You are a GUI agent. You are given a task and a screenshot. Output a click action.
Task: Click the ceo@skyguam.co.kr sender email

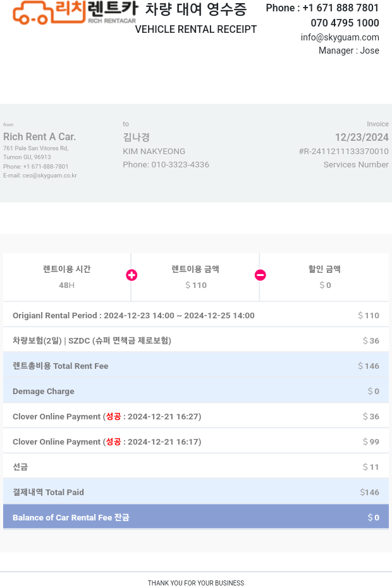click(49, 176)
